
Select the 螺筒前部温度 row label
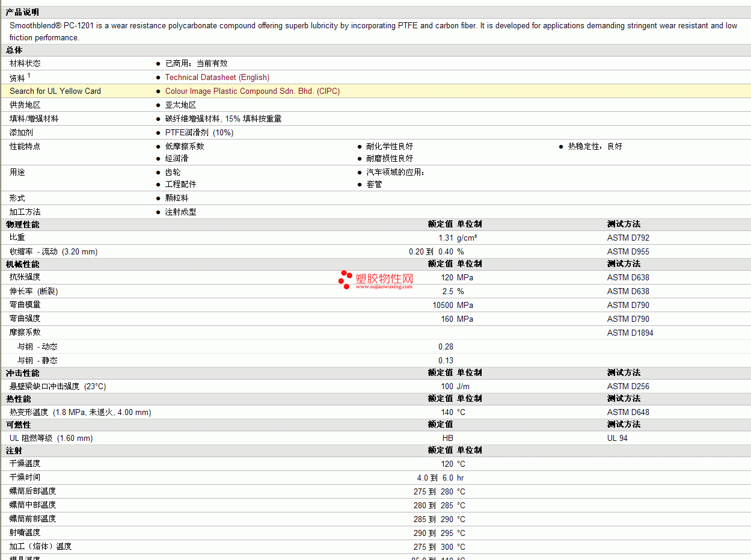(33, 518)
